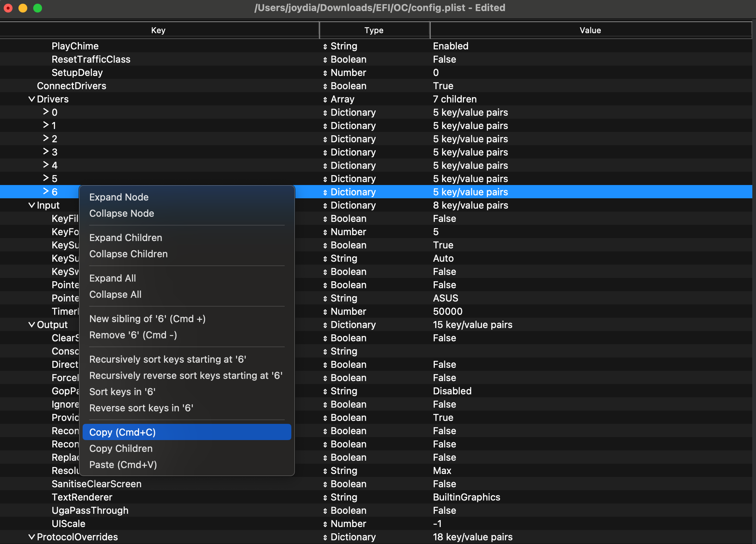Click the '18 key/value pairs' value
The height and width of the screenshot is (544, 756).
[x=473, y=537]
